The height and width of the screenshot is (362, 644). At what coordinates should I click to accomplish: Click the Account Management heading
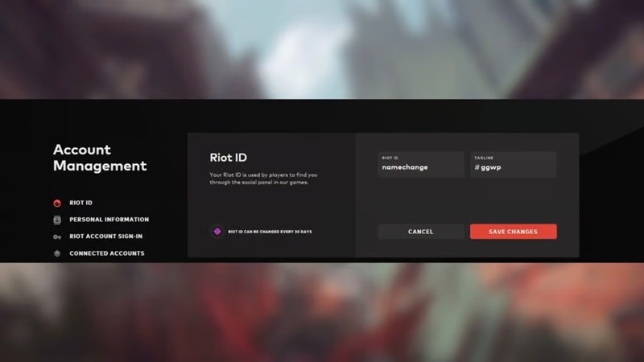(100, 158)
